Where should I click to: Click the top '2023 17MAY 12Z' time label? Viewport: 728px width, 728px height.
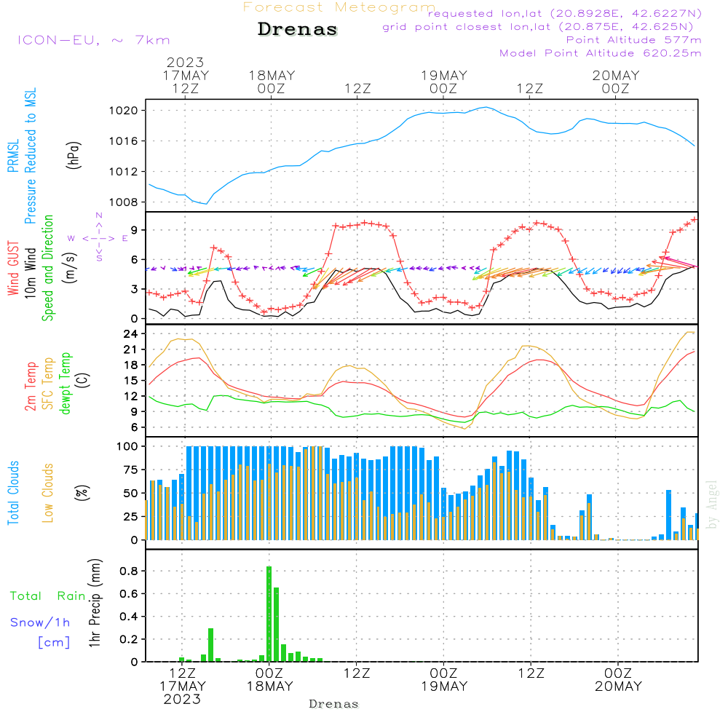pyautogui.click(x=186, y=75)
